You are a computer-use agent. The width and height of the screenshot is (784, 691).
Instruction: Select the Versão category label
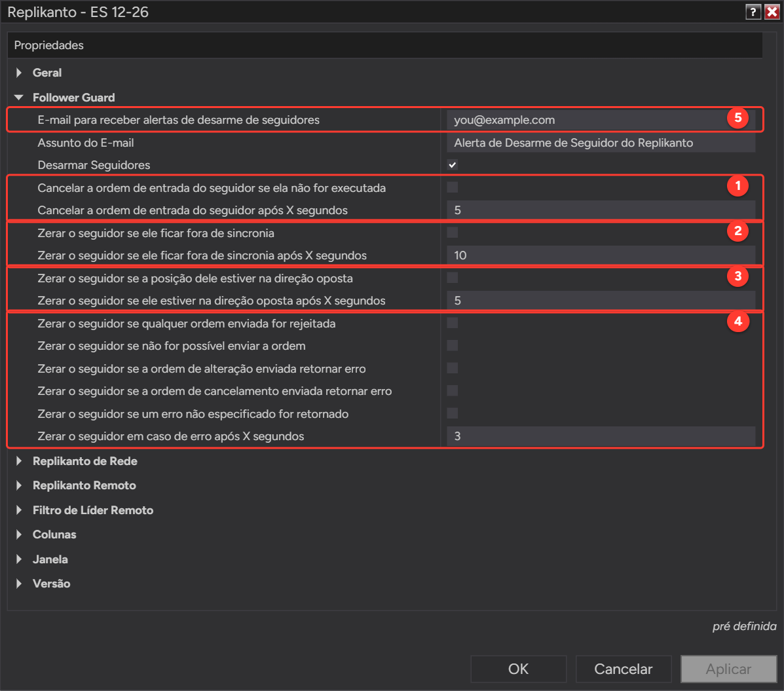point(52,584)
